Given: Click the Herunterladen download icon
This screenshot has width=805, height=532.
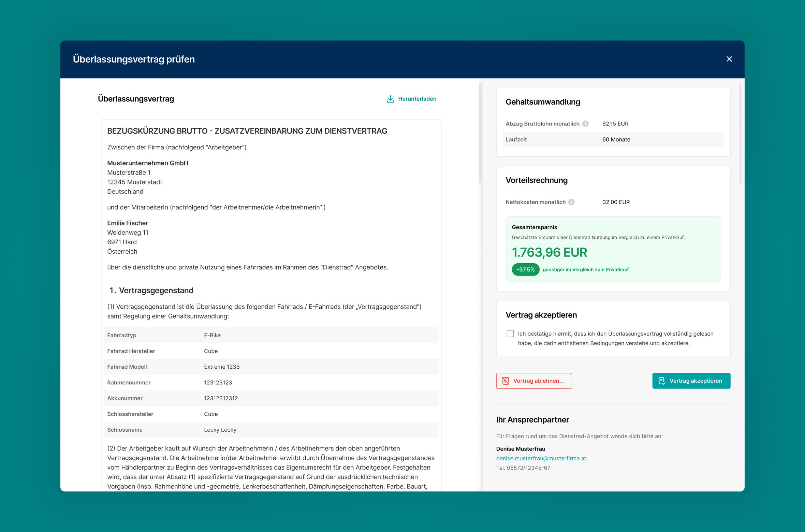Looking at the screenshot, I should [x=390, y=99].
